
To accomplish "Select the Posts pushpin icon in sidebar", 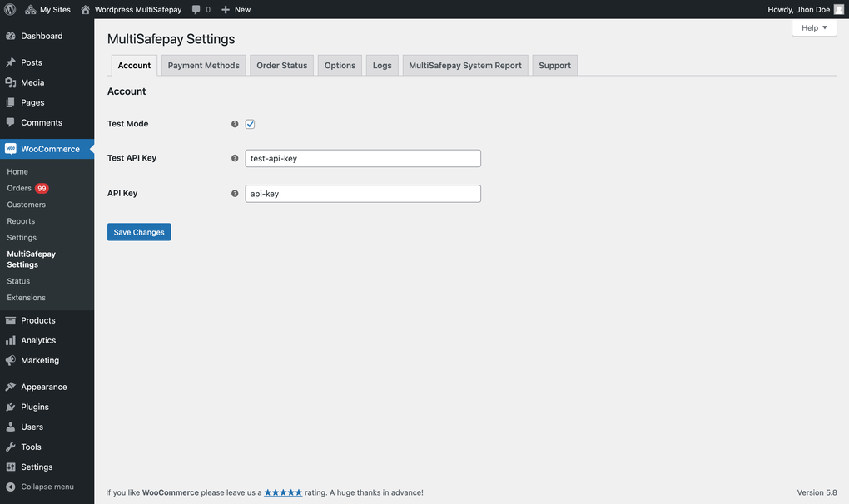I will [12, 62].
